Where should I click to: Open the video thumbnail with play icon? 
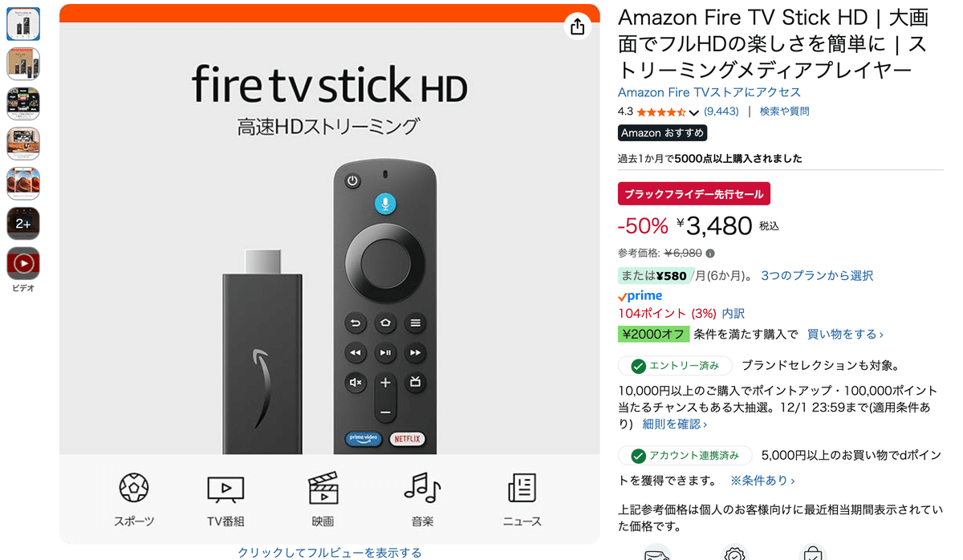tap(23, 264)
